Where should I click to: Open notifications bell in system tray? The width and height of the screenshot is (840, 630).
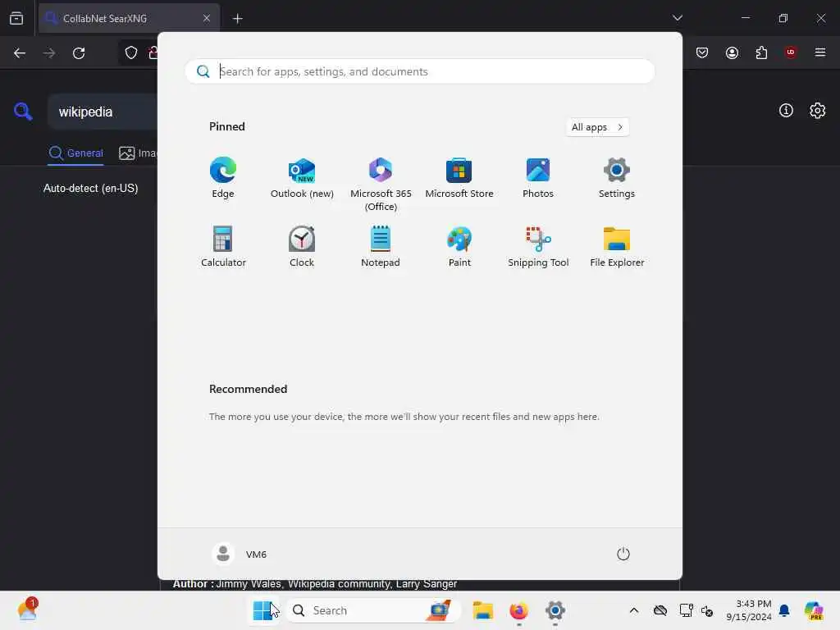point(784,610)
